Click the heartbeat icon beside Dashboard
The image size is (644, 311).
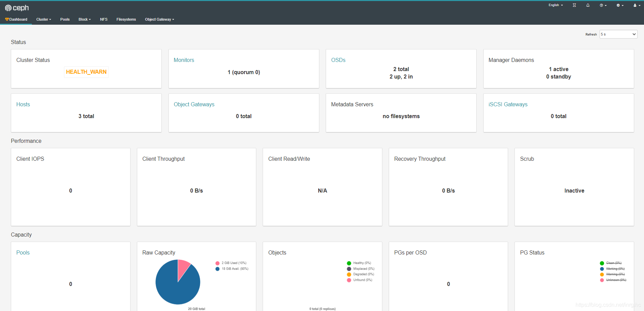tap(7, 19)
